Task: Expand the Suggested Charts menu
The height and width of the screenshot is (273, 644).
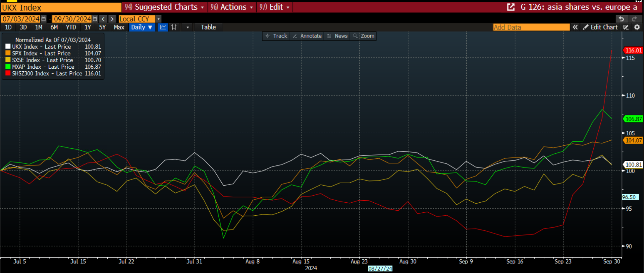Action: 164,7
